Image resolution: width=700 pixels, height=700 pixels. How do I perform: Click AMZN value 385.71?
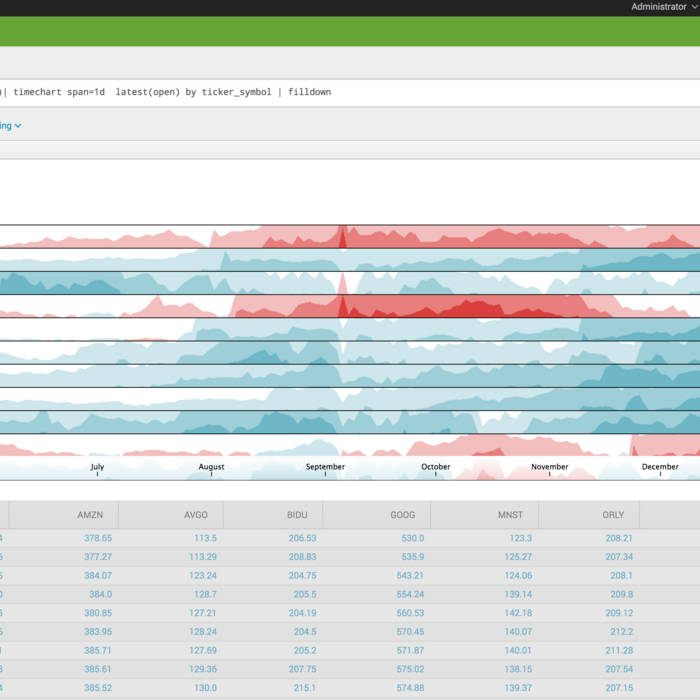98,650
